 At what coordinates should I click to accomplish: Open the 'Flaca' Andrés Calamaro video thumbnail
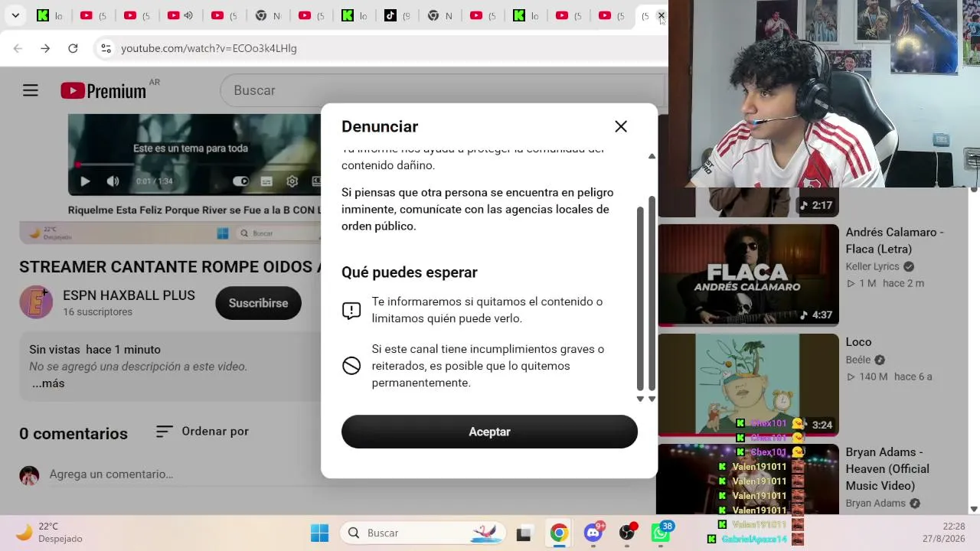pos(748,275)
